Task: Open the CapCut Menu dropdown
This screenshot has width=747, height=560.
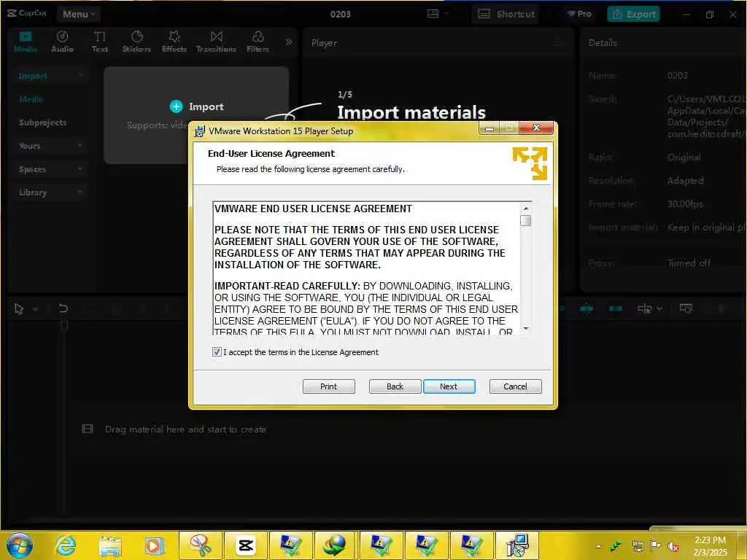Action: tap(79, 15)
